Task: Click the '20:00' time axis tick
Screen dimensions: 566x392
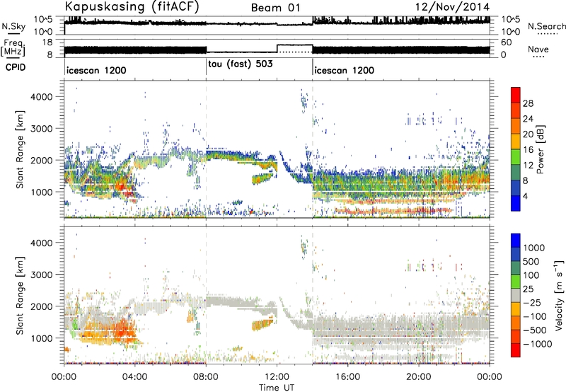Action: pyautogui.click(x=419, y=377)
